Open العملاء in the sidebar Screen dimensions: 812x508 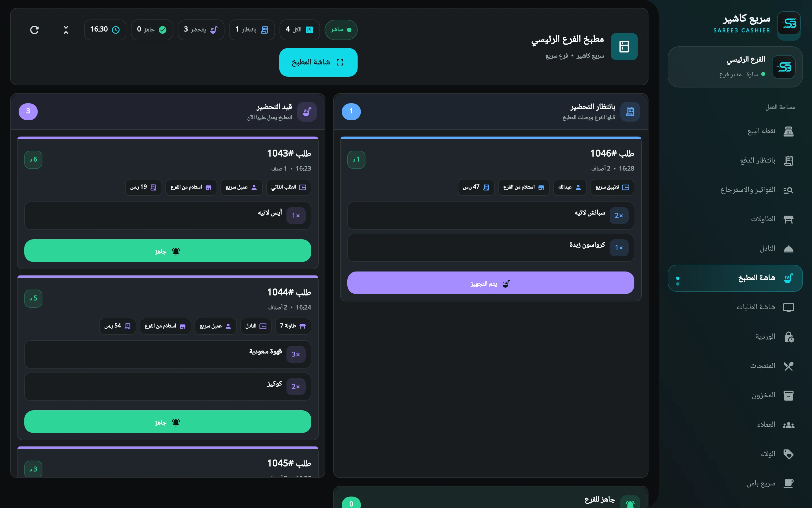tap(735, 425)
